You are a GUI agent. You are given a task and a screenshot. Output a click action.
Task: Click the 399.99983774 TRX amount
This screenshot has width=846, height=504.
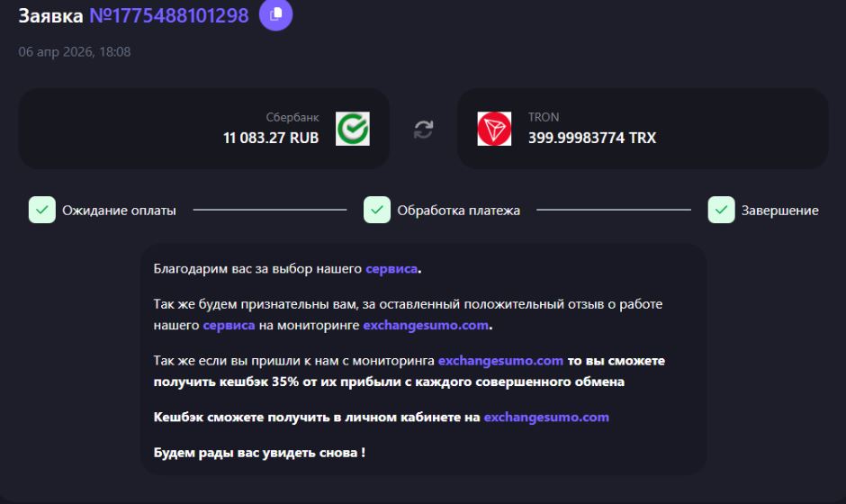pyautogui.click(x=592, y=138)
